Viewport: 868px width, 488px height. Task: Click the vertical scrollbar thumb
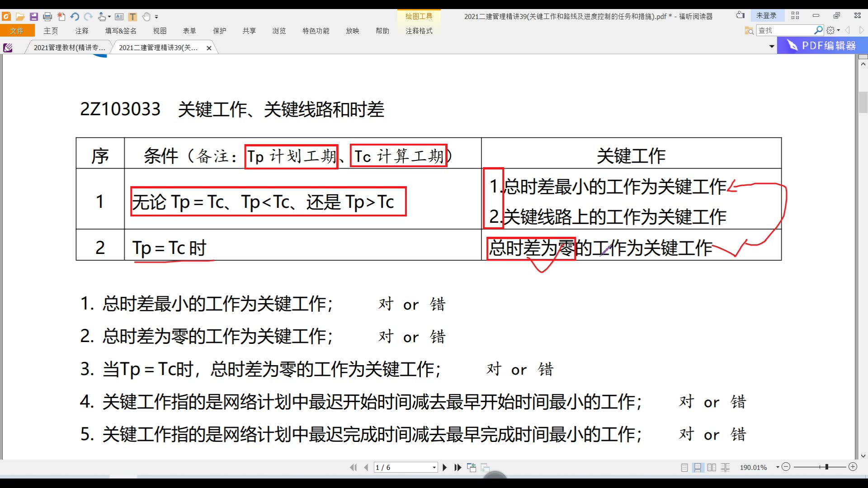(863, 102)
